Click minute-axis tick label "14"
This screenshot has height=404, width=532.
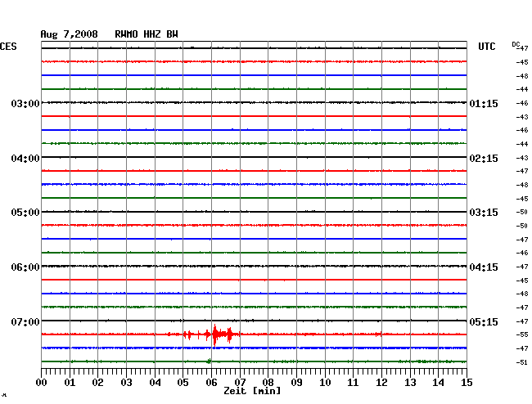click(x=439, y=383)
